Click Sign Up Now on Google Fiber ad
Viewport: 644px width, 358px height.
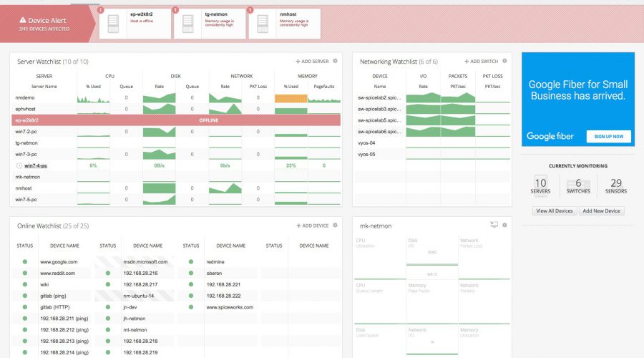coord(608,136)
